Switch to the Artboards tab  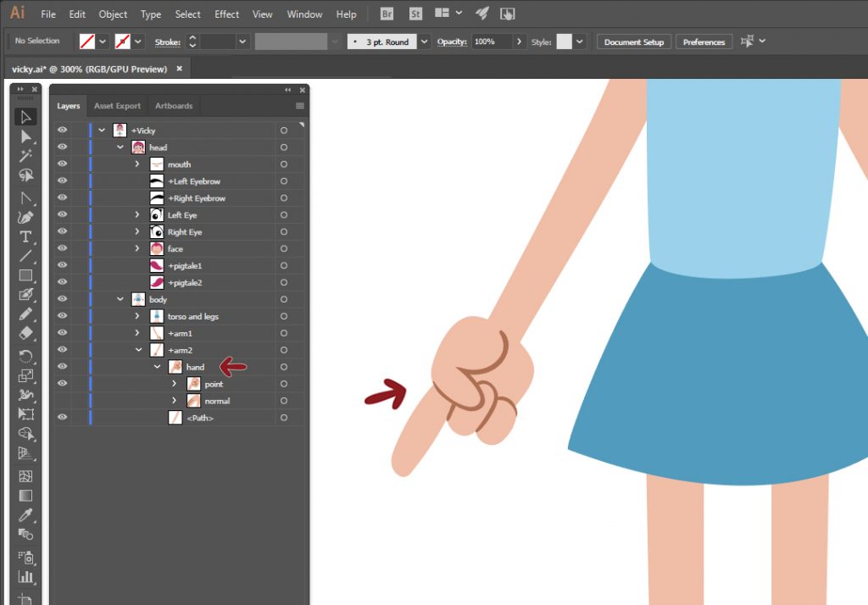point(174,106)
